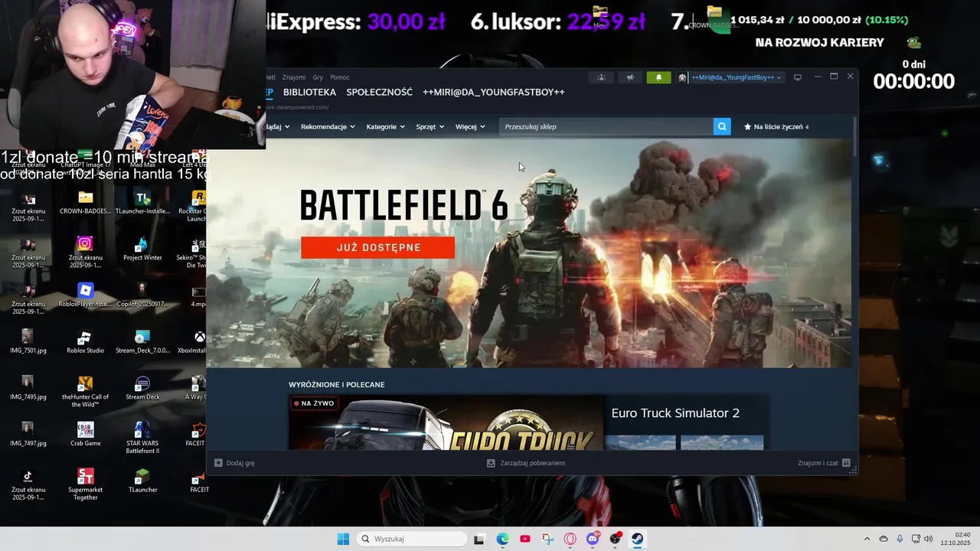Expand the Rekomendacje store dropdown
The height and width of the screenshot is (551, 980).
tap(328, 126)
